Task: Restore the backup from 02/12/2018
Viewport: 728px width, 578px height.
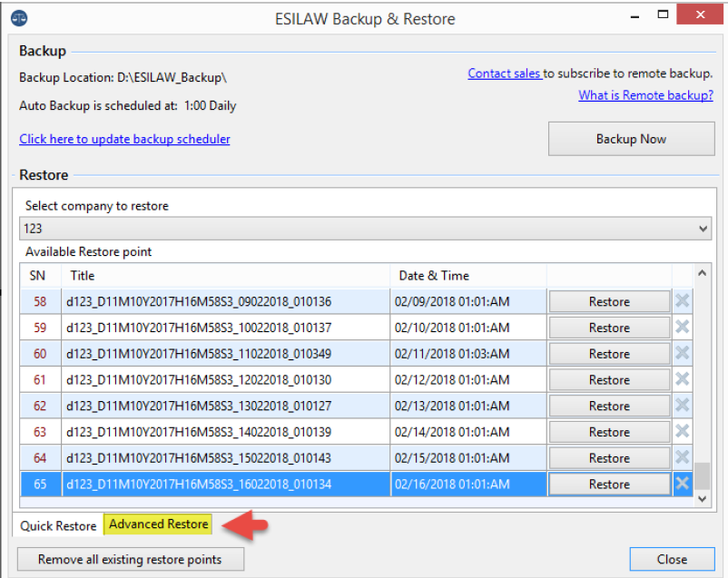Action: [610, 380]
